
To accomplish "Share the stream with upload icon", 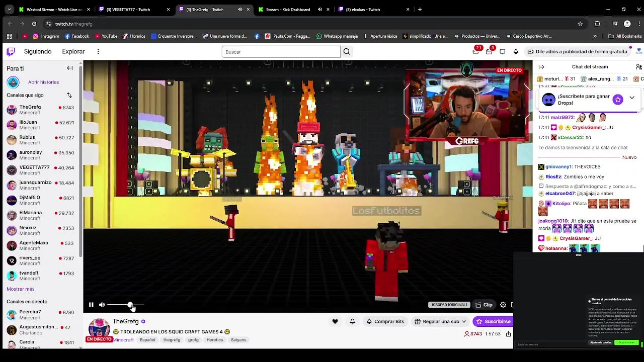I will [509, 334].
